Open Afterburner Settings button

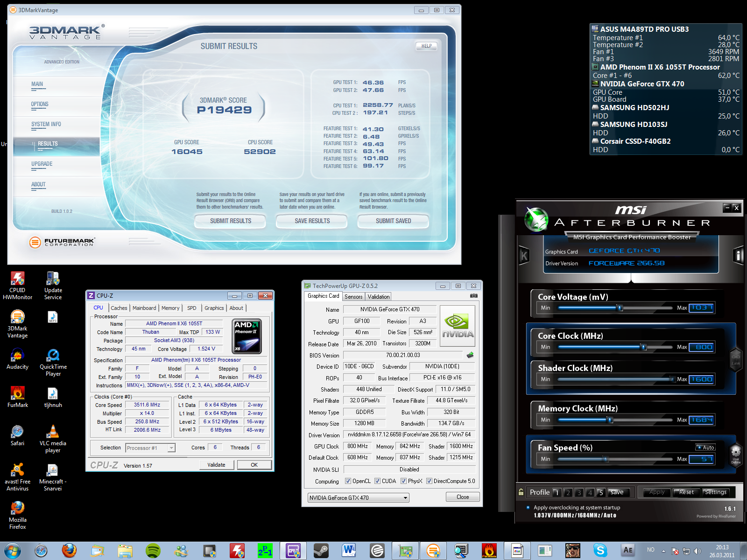click(716, 492)
